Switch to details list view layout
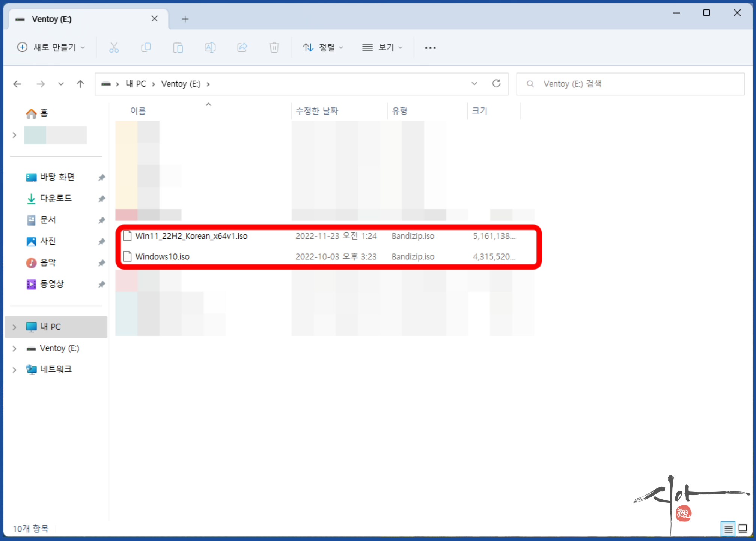Image resolution: width=756 pixels, height=541 pixels. pyautogui.click(x=728, y=529)
